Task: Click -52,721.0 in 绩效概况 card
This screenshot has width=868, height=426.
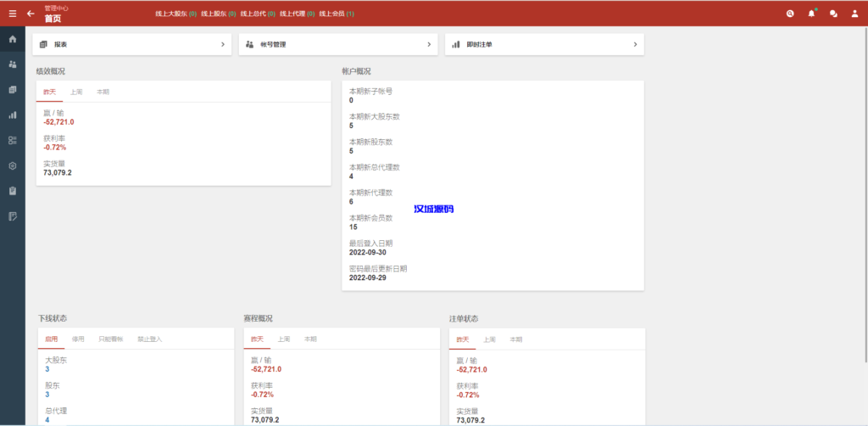Action: point(58,122)
